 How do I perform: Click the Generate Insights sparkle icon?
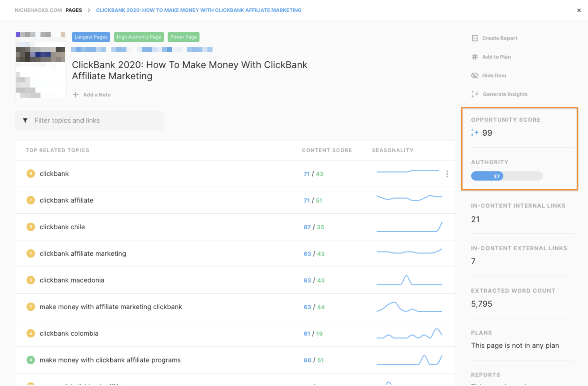(x=474, y=94)
